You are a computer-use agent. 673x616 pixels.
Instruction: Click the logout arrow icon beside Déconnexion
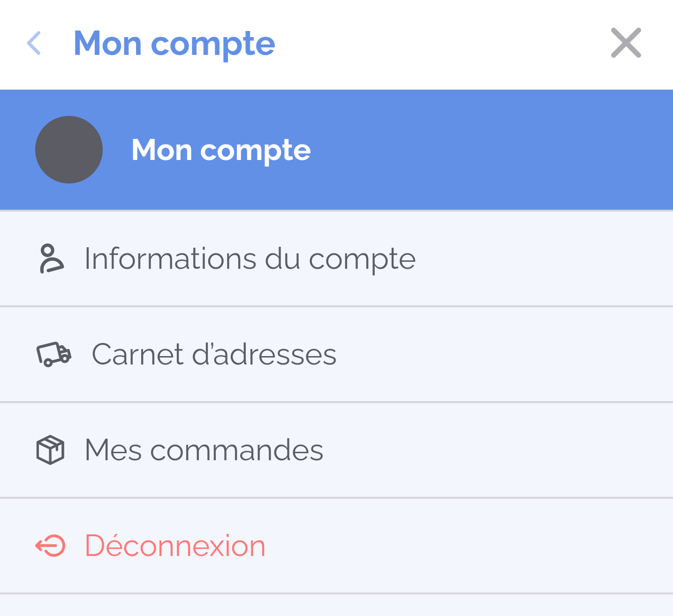pyautogui.click(x=51, y=545)
